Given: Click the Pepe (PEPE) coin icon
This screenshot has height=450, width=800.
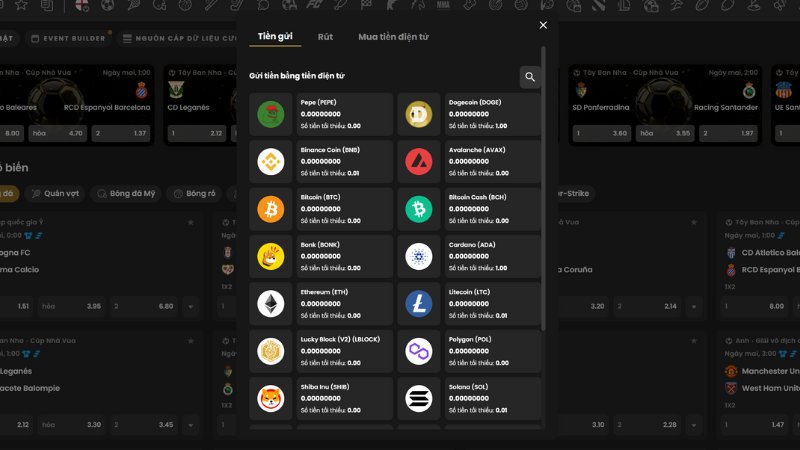Looking at the screenshot, I should click(270, 114).
